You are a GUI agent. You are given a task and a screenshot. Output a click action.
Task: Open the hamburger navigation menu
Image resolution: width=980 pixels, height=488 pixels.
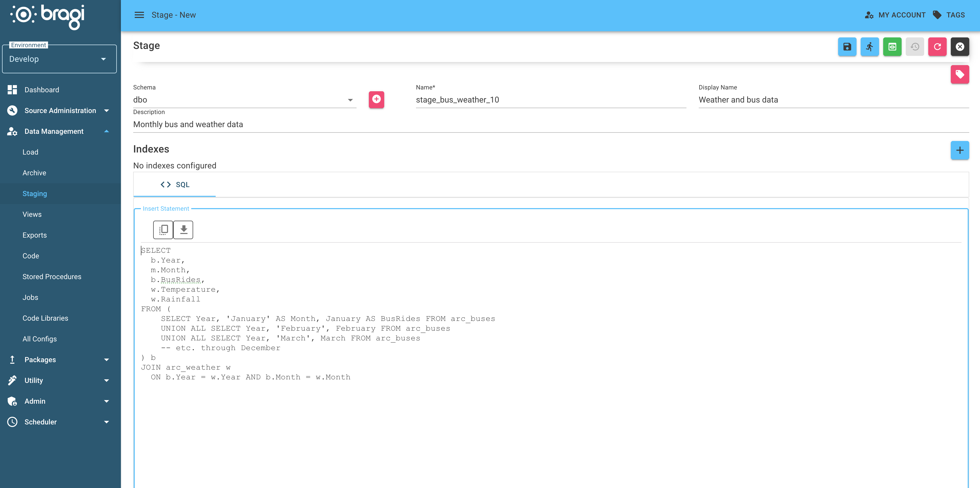click(139, 15)
